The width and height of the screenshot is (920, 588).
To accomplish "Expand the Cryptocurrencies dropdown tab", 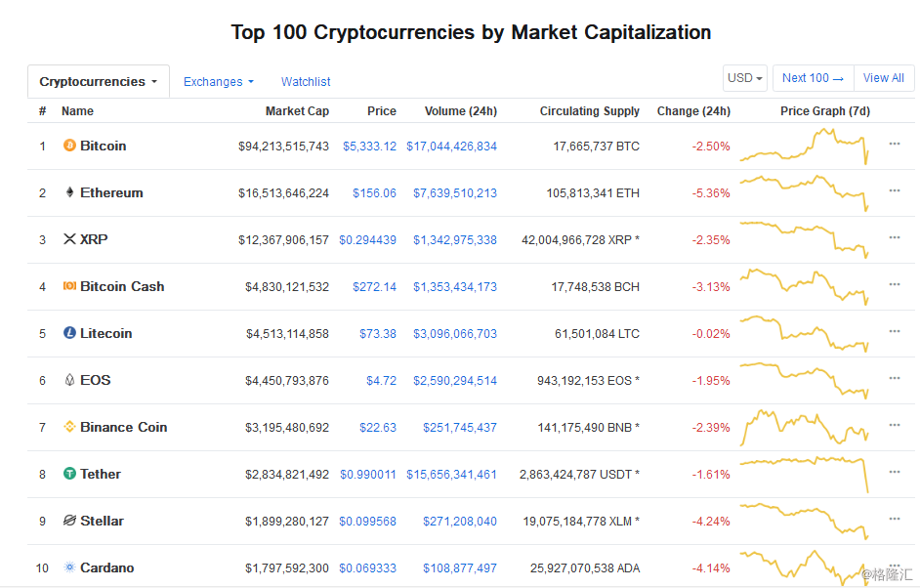I will [98, 82].
